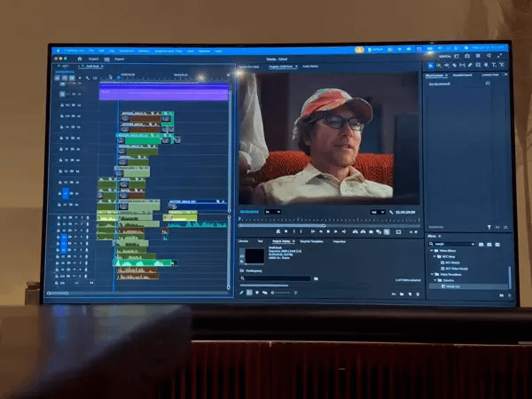Viewport: 532px width, 399px height.
Task: Open the Graphics Templates tab
Action: point(311,241)
